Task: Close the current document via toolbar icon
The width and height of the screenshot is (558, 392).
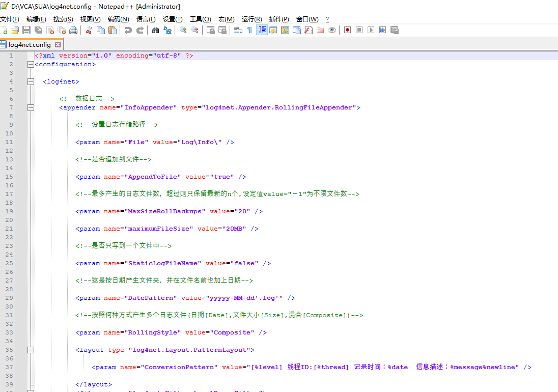Action: click(50, 30)
